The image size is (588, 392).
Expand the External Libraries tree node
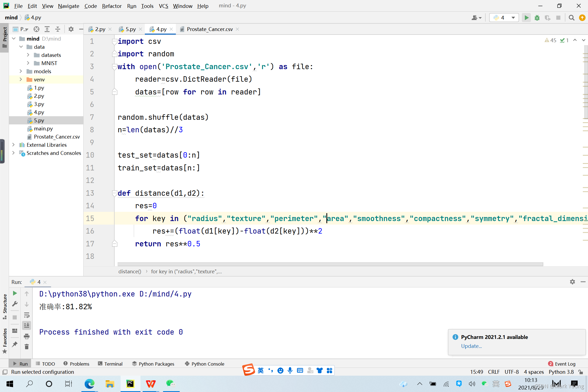point(13,144)
